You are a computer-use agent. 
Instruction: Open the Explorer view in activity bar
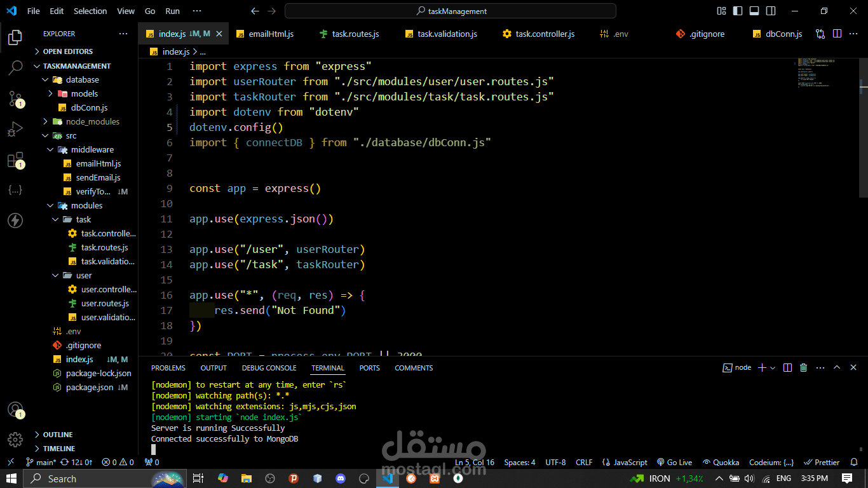coord(15,37)
